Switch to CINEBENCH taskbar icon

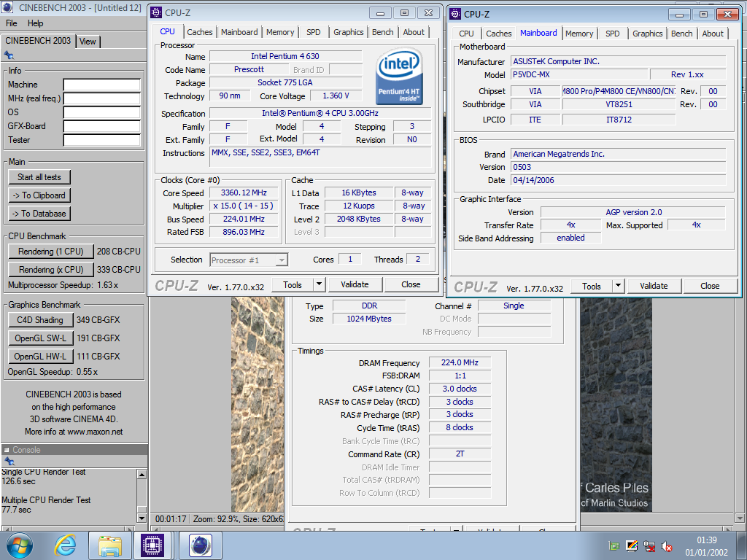coord(200,545)
